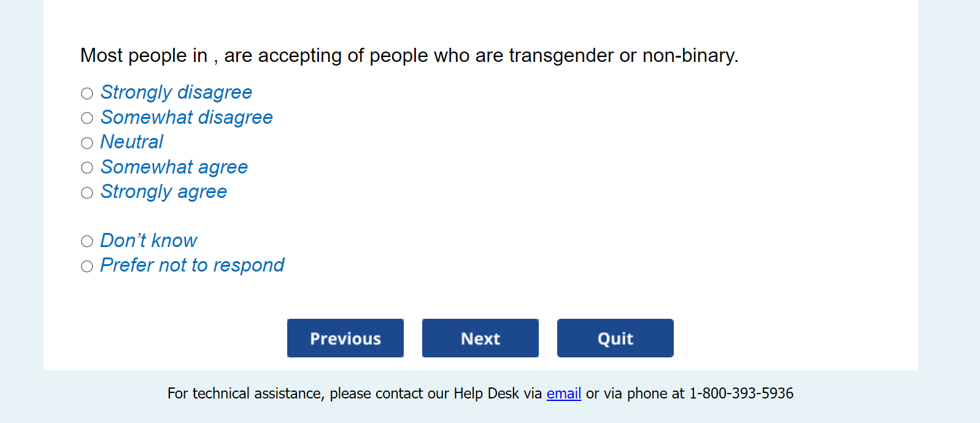Select the Prefer not to respond radio button
This screenshot has height=423, width=980.
87,266
